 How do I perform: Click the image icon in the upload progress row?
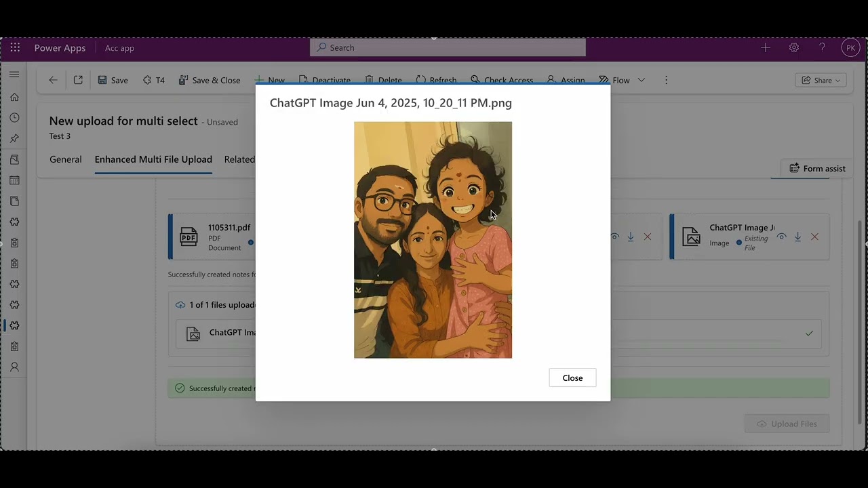pyautogui.click(x=194, y=333)
